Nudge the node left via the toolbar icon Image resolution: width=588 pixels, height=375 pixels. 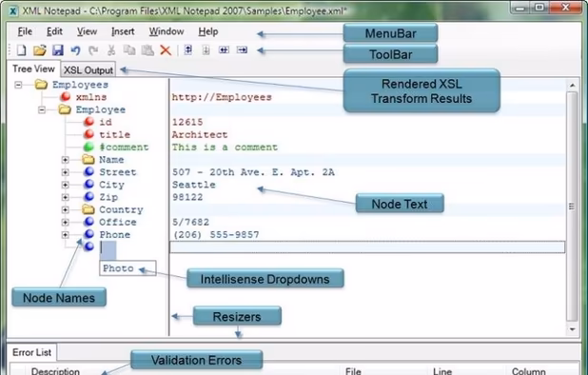pos(224,49)
